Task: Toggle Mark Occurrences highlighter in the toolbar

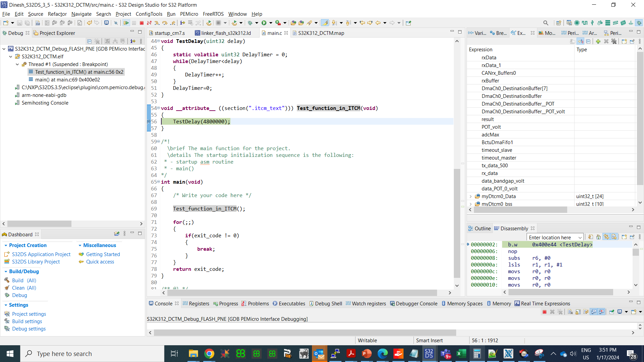Action: (325, 22)
